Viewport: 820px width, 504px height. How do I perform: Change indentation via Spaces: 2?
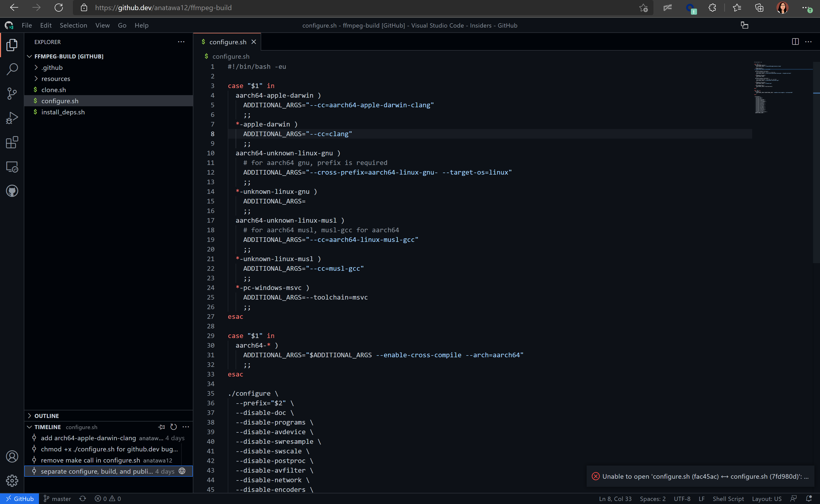coord(652,499)
